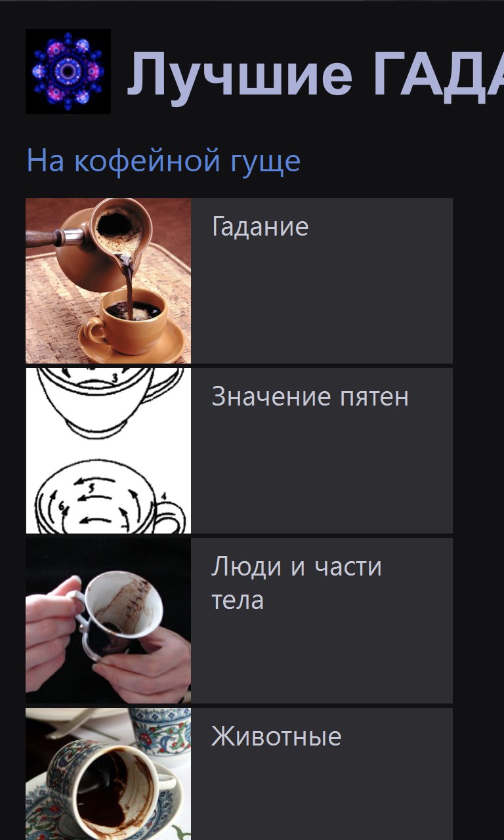The width and height of the screenshot is (504, 840).
Task: Click the brown cup and saucer in the Гадание image
Action: [133, 325]
